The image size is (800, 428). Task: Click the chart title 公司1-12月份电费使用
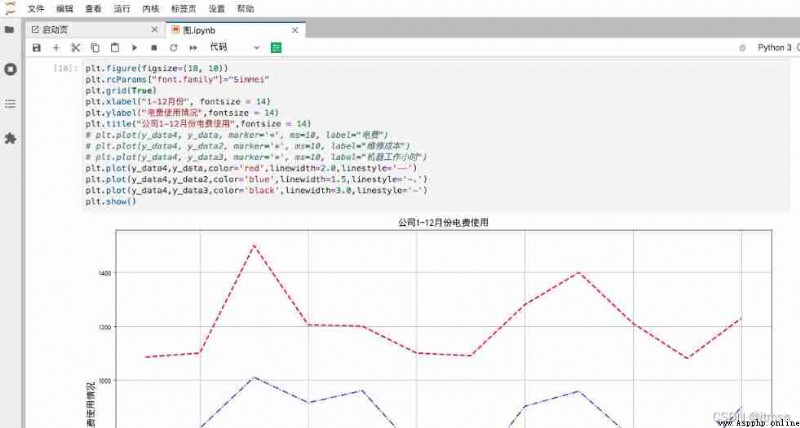pos(443,222)
